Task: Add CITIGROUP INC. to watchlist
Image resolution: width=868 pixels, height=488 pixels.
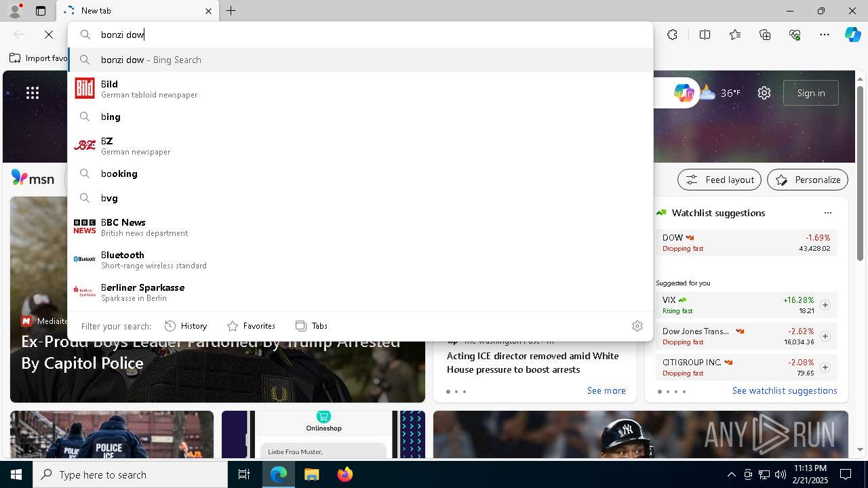Action: [x=825, y=367]
